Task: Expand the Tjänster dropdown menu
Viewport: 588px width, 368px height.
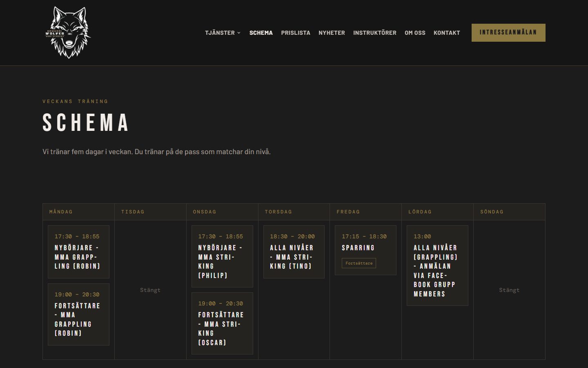Action: 223,33
